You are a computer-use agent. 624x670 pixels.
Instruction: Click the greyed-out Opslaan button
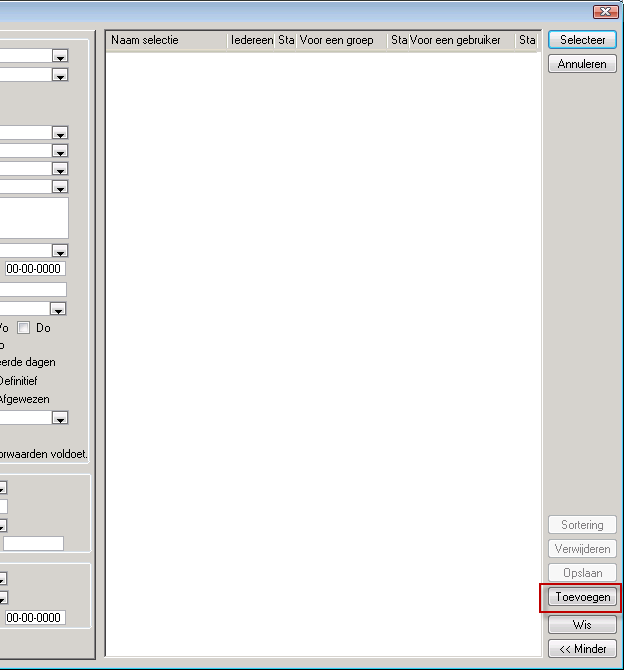[x=581, y=573]
